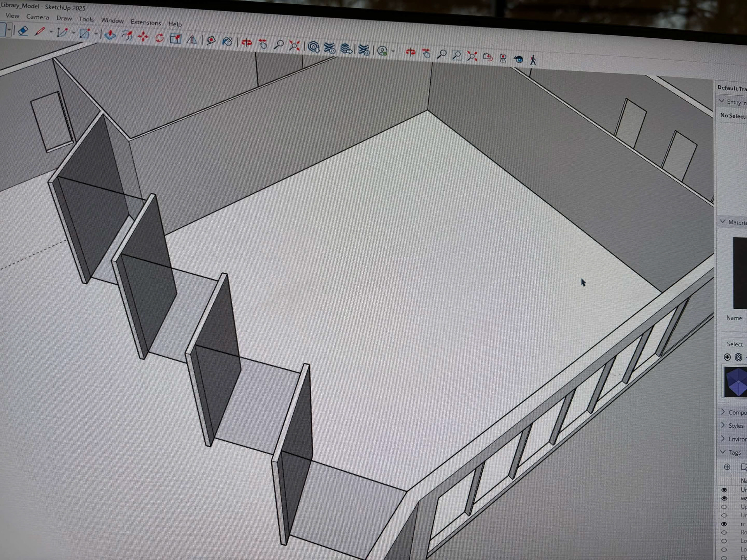This screenshot has height=560, width=747.
Task: Select the Rotate tool
Action: [159, 38]
